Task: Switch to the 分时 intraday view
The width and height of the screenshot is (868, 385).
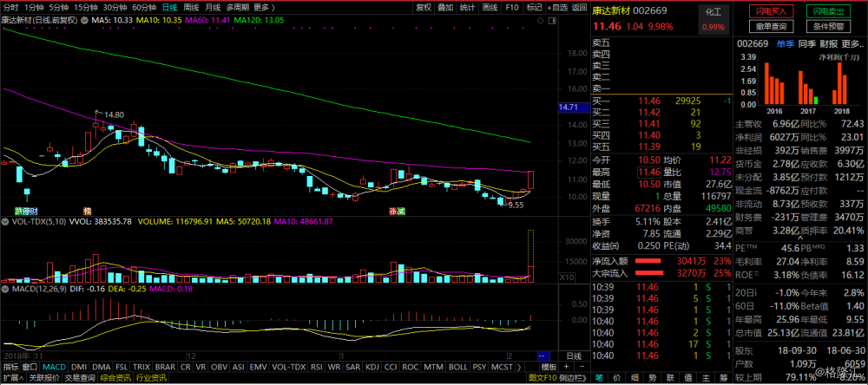Action: (x=10, y=7)
